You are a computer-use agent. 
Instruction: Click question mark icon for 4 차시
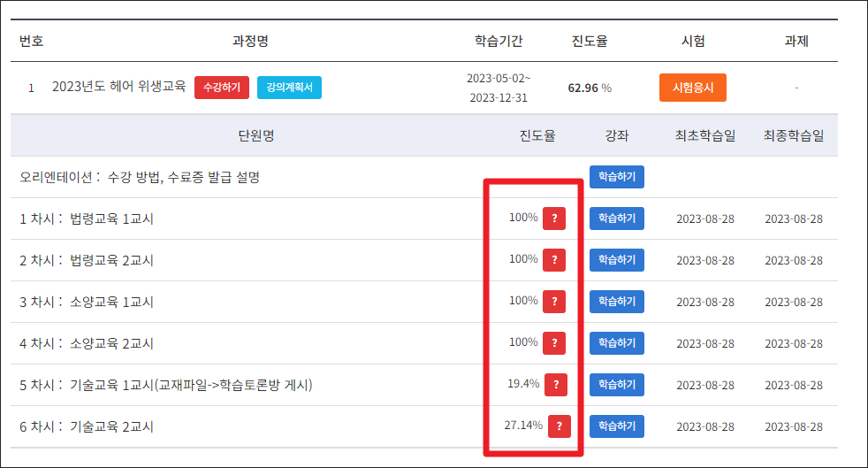coord(554,343)
